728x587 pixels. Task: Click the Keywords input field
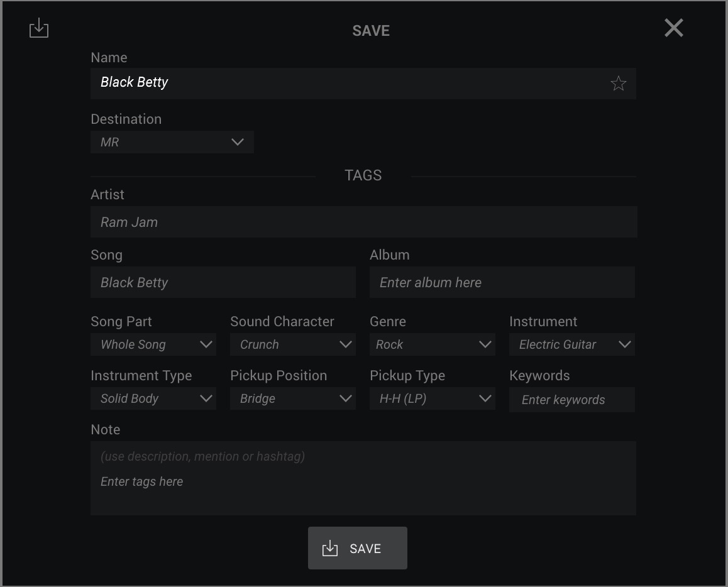(x=572, y=400)
